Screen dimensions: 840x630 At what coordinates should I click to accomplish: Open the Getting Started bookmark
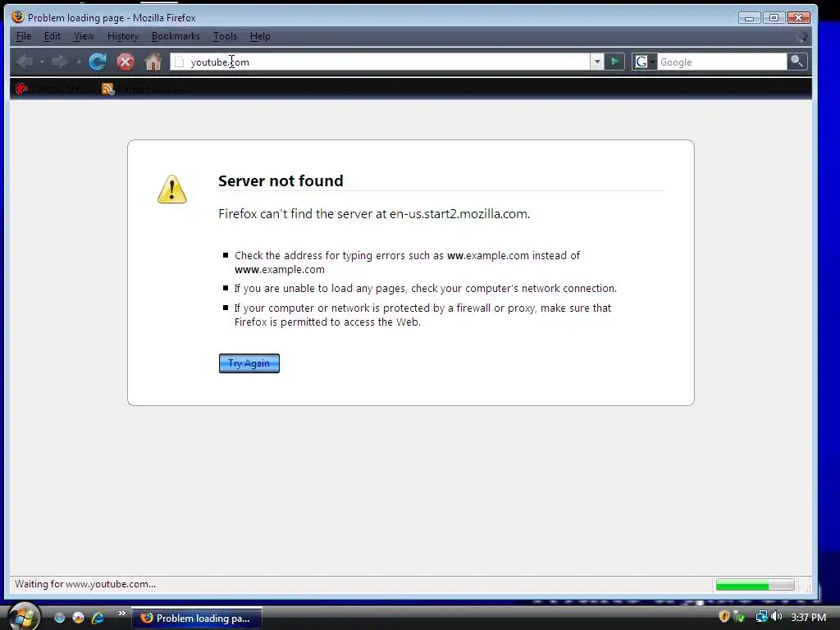click(56, 89)
